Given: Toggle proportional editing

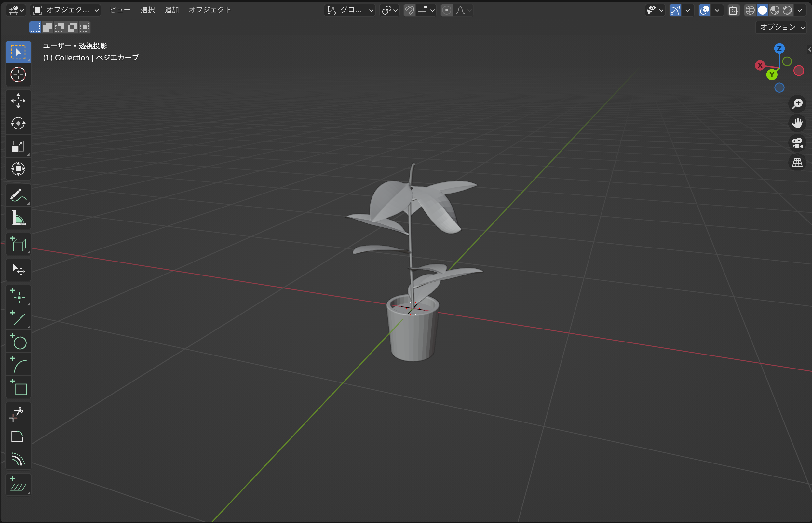Looking at the screenshot, I should [447, 10].
